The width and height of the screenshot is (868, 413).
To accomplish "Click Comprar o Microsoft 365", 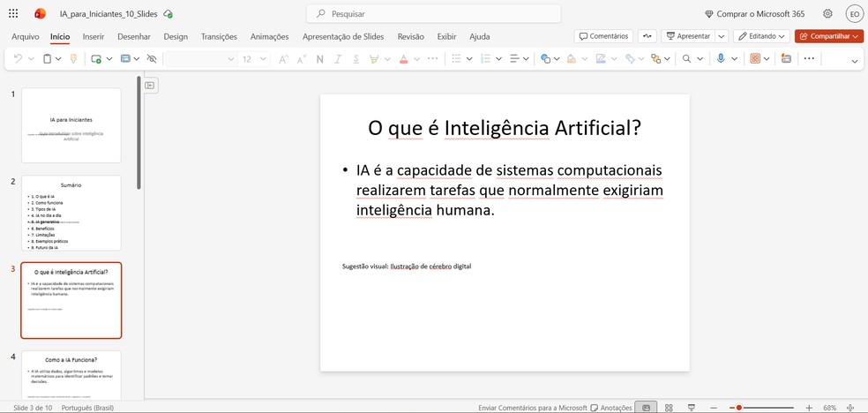I will (754, 14).
